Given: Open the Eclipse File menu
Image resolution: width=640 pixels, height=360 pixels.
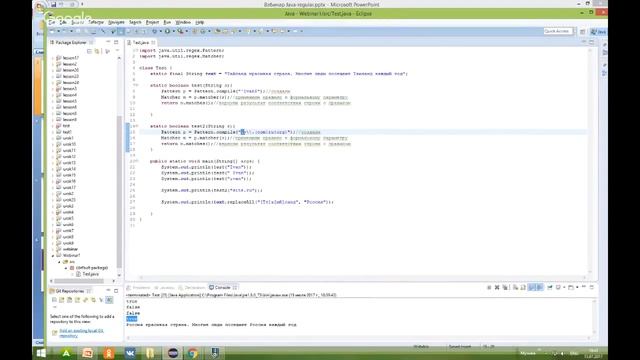Looking at the screenshot, I should tap(51, 22).
